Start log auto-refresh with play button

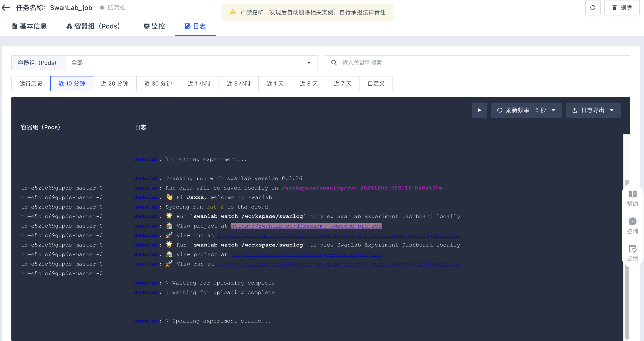pyautogui.click(x=480, y=110)
